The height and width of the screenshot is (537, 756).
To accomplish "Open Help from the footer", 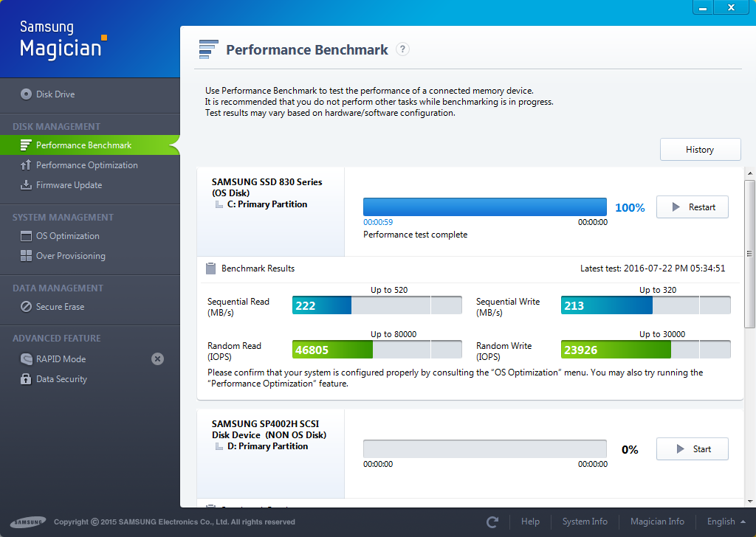I will point(530,522).
